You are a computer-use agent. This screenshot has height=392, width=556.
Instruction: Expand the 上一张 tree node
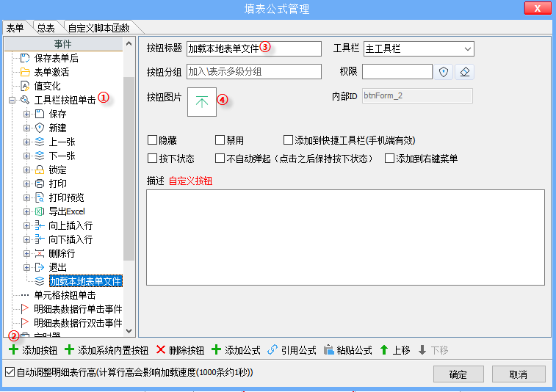(26, 142)
